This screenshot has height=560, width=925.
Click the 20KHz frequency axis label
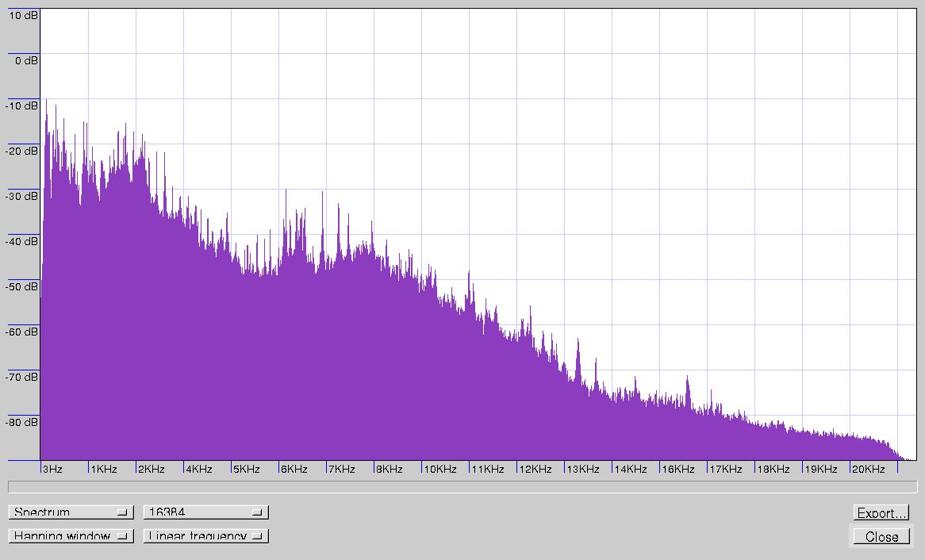point(869,469)
